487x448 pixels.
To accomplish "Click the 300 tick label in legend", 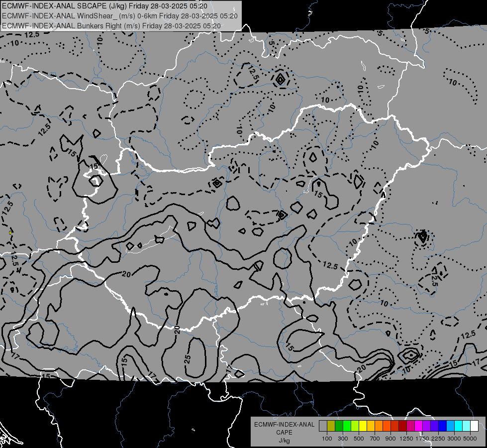I will point(343,439).
